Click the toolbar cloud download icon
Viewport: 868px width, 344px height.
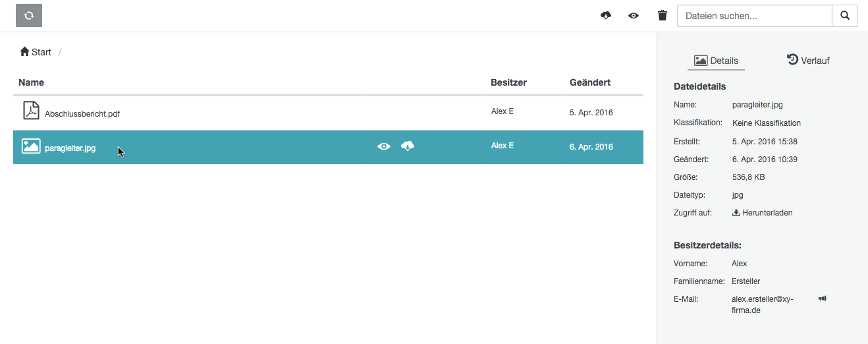point(606,15)
